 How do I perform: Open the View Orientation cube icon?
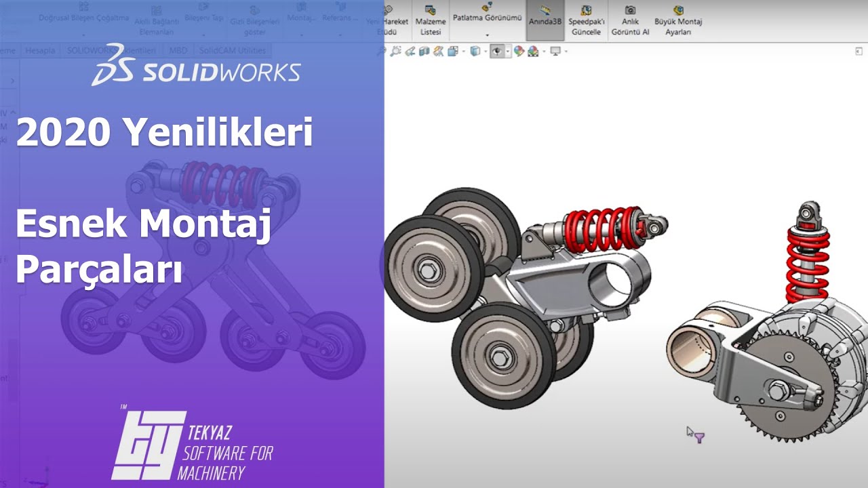point(452,51)
